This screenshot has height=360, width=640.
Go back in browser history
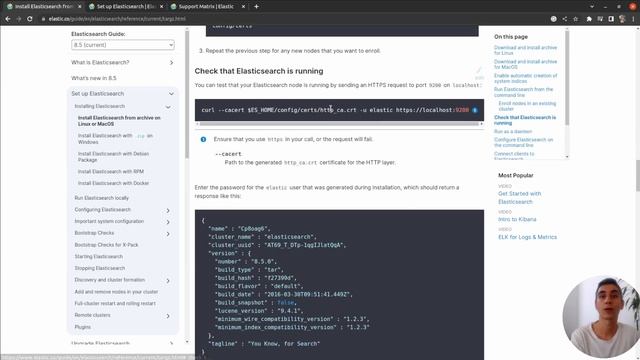8,19
